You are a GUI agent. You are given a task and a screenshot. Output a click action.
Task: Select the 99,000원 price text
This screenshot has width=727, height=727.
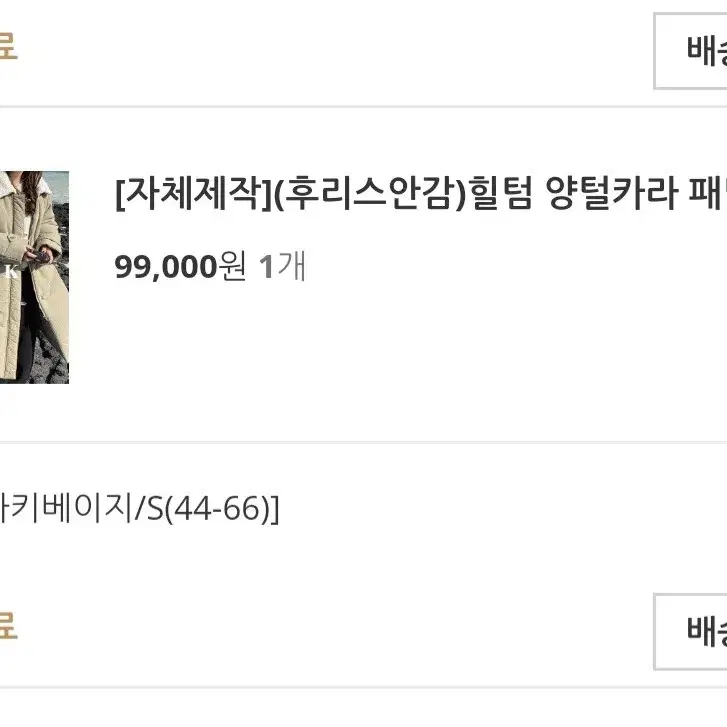[x=180, y=267]
